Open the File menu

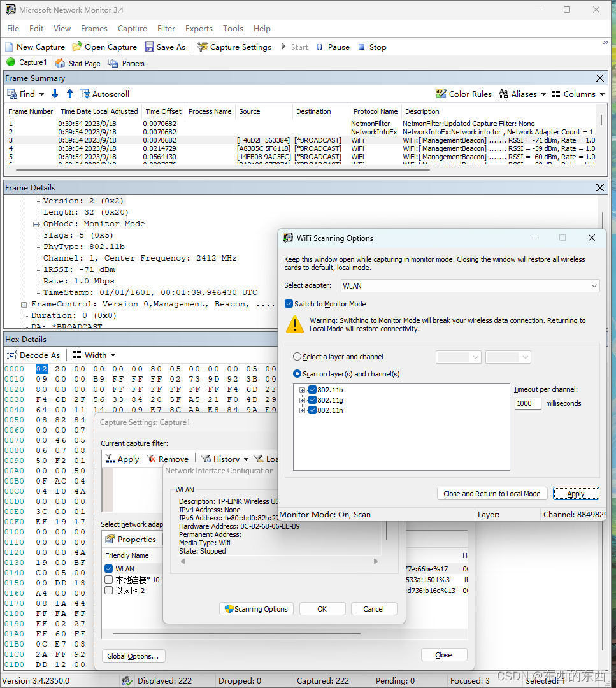(13, 29)
